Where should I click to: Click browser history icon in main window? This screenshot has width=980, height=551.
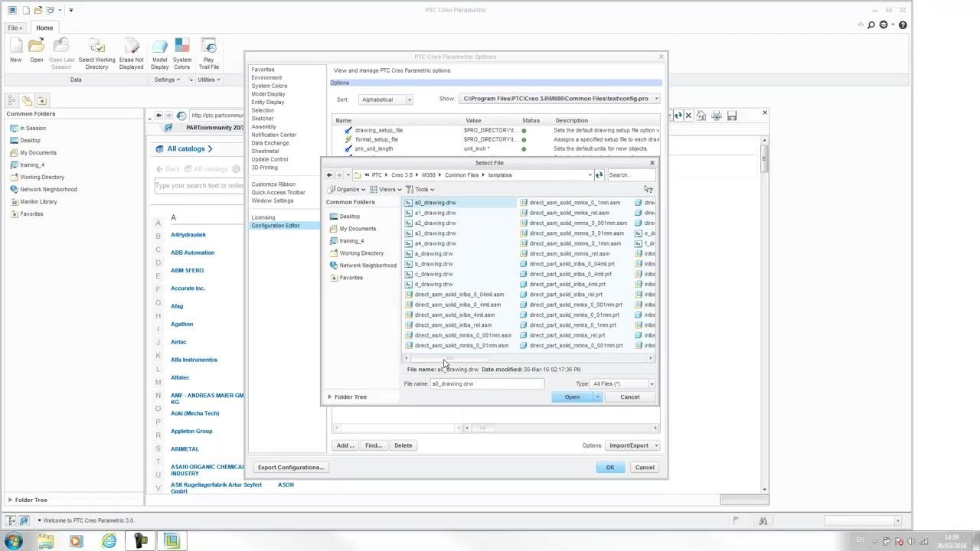coord(181,116)
